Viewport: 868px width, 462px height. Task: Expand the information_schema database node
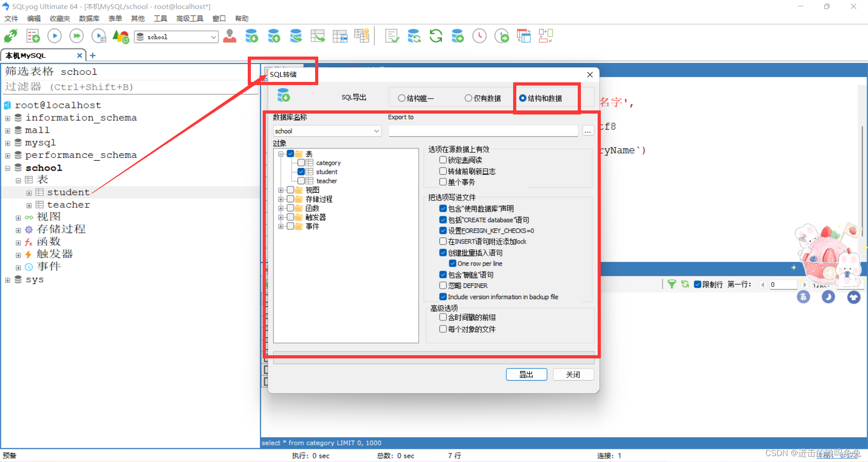[8, 119]
